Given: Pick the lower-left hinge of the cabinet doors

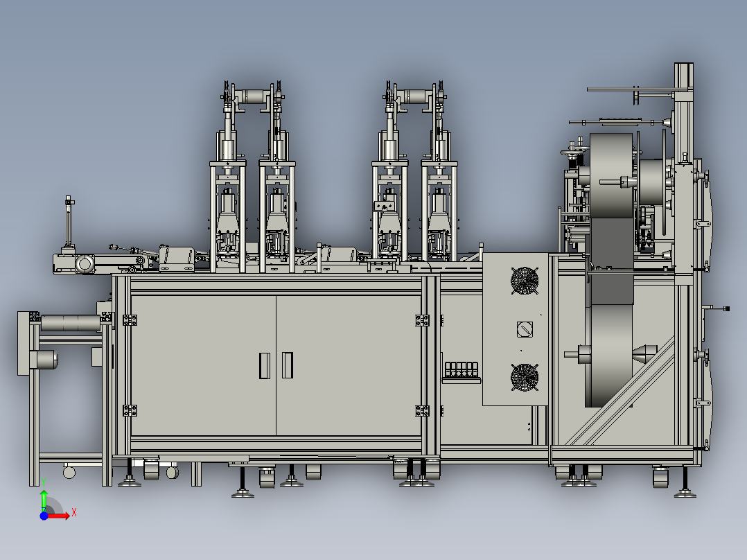Looking at the screenshot, I should [x=130, y=410].
